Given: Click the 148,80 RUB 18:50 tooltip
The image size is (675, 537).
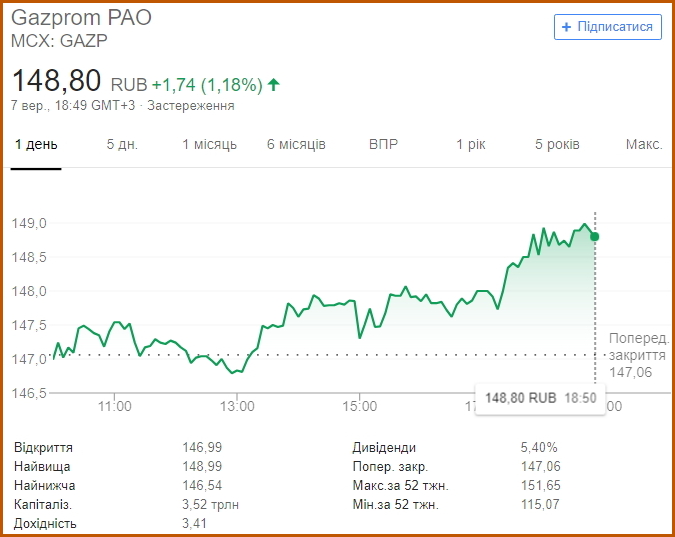Looking at the screenshot, I should (540, 398).
